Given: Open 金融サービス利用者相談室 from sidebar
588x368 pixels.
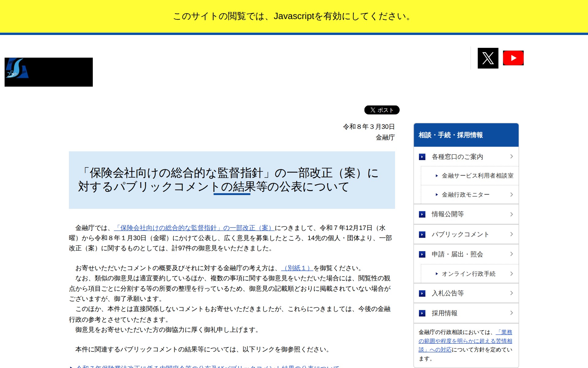Looking at the screenshot, I should (x=477, y=176).
